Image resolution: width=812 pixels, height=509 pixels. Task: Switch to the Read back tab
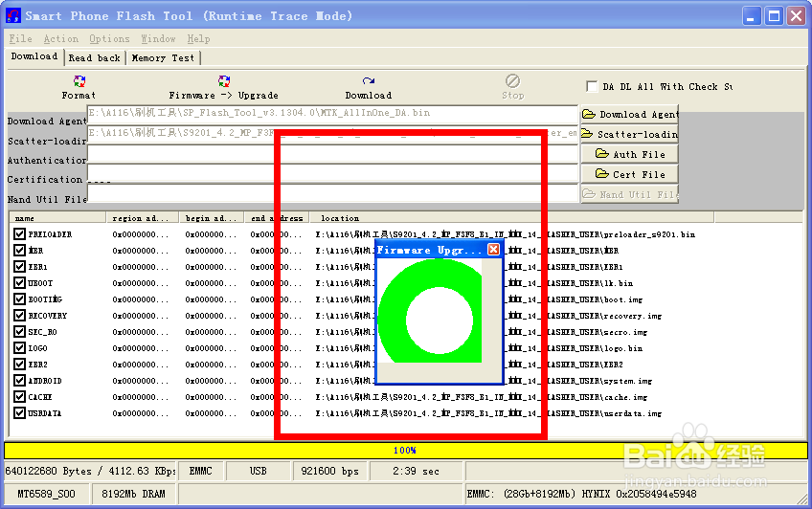point(94,58)
